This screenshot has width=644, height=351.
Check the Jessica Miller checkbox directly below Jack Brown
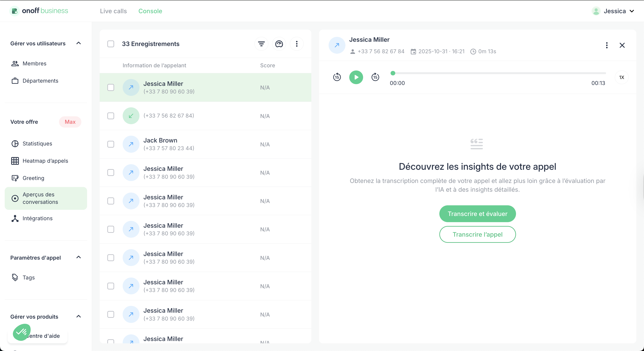coord(111,173)
